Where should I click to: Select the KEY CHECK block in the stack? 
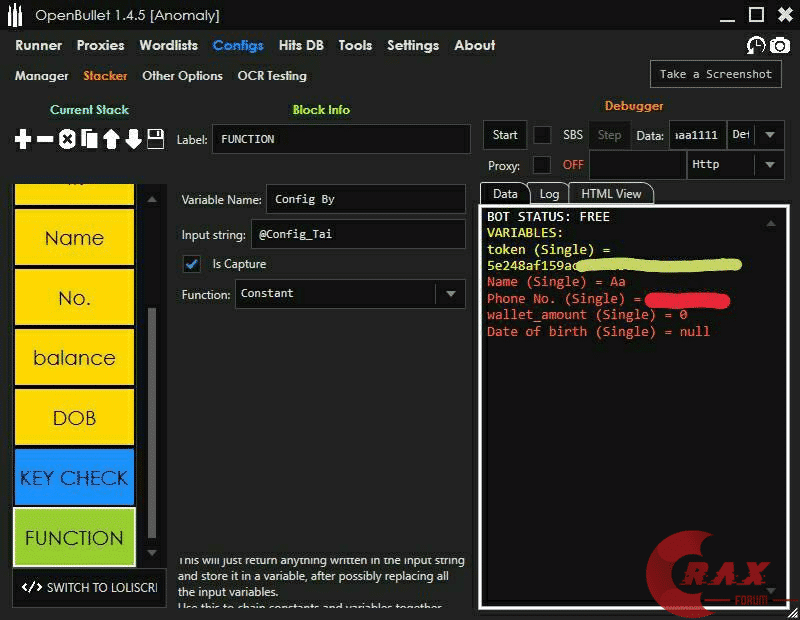click(x=73, y=477)
